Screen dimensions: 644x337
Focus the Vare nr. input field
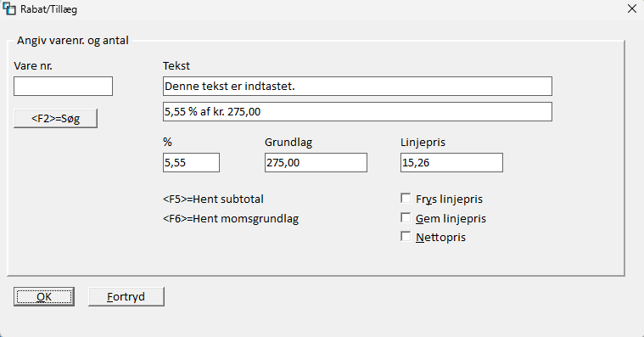64,87
